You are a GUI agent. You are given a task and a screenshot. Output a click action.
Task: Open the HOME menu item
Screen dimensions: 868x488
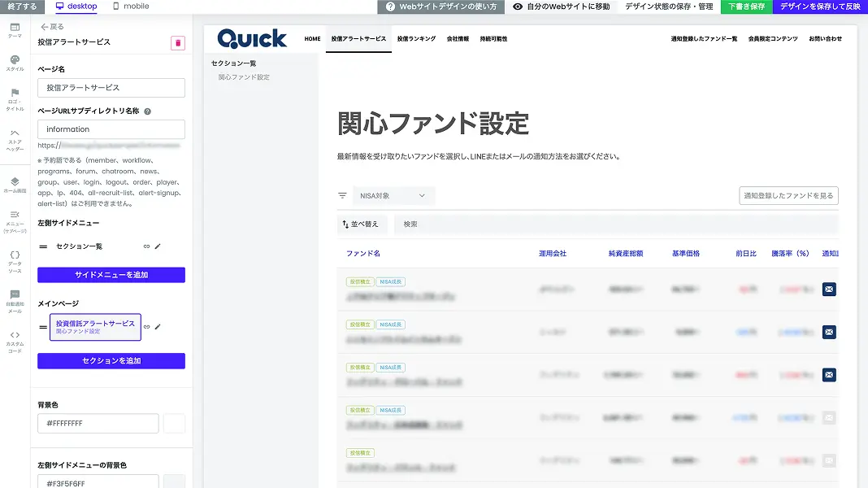pos(312,39)
